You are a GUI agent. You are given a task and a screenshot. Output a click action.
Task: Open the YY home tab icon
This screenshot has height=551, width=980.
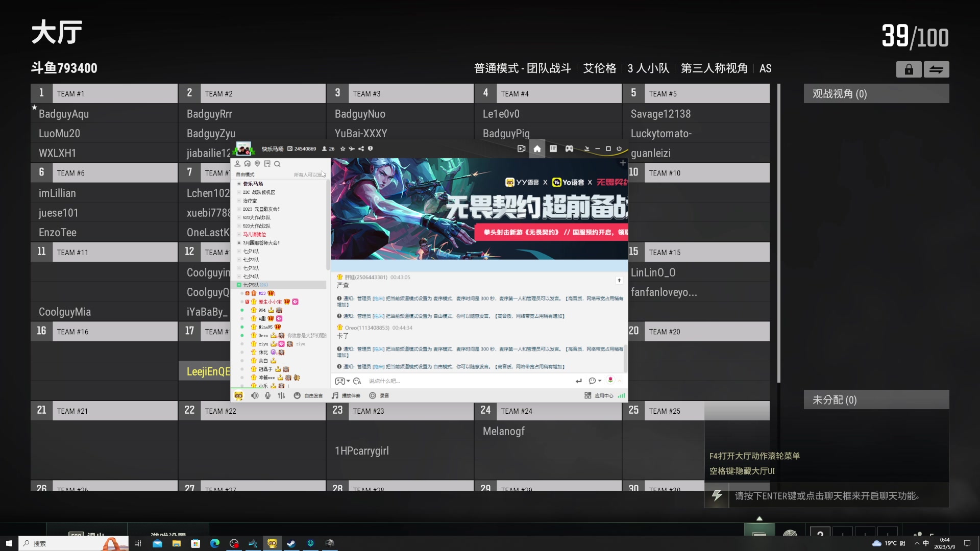click(x=537, y=148)
